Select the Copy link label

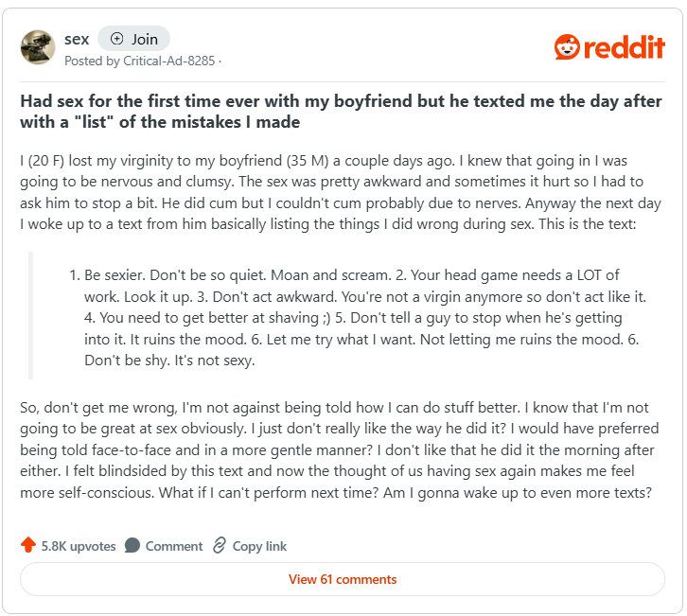pos(259,546)
